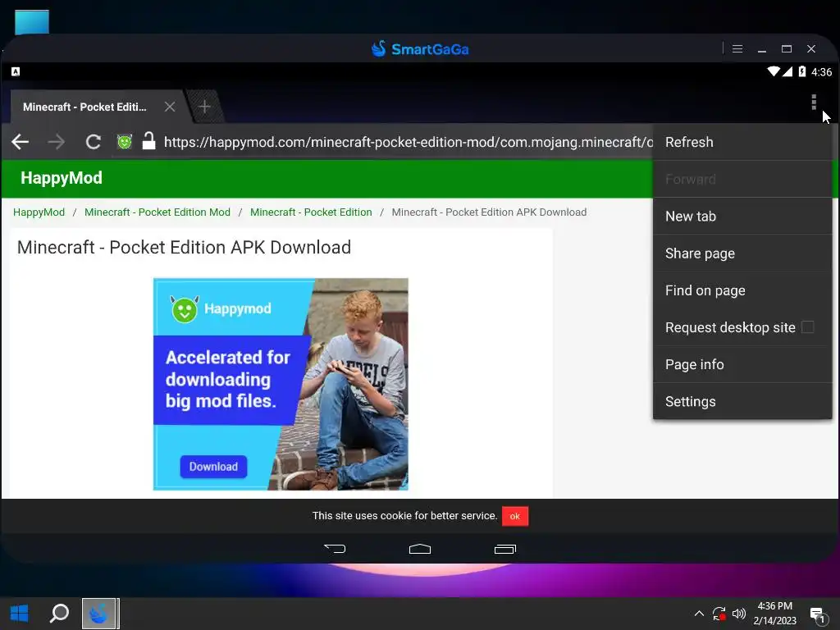The height and width of the screenshot is (630, 840).
Task: Click the desktop icon above SmartGaGa window
Action: (32, 22)
